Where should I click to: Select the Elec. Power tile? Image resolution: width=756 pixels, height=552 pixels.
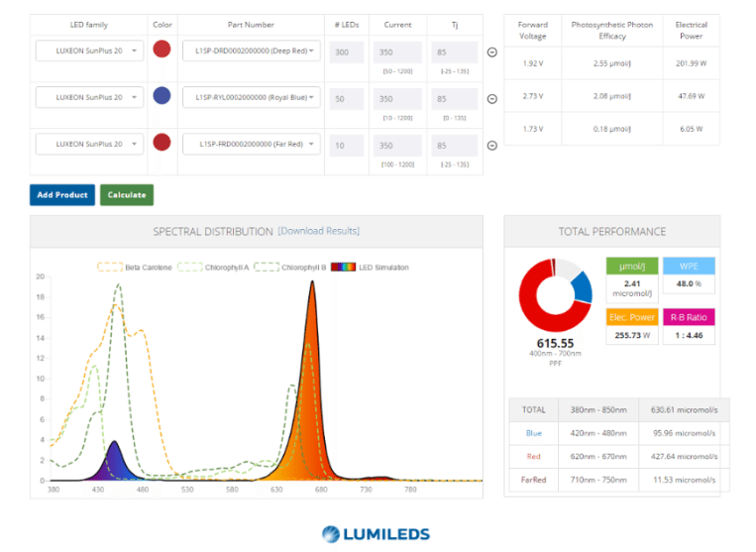coord(632,326)
